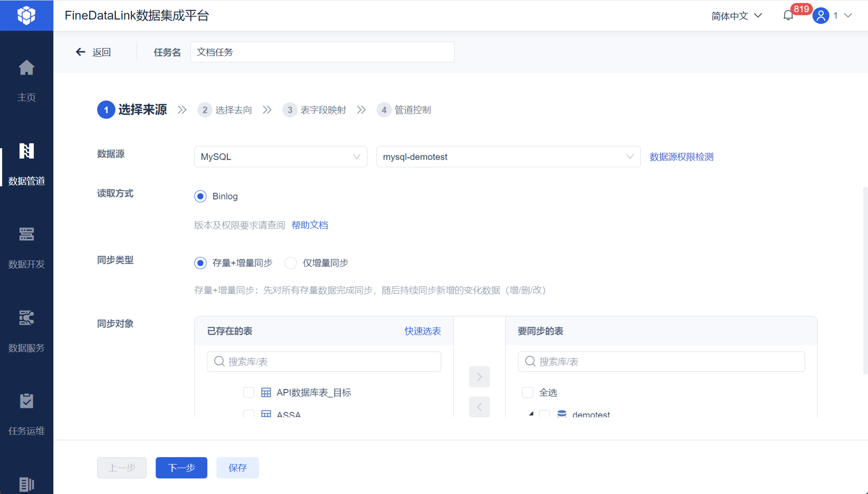Click the 任务名 input field
Viewport: 868px width, 494px height.
323,52
